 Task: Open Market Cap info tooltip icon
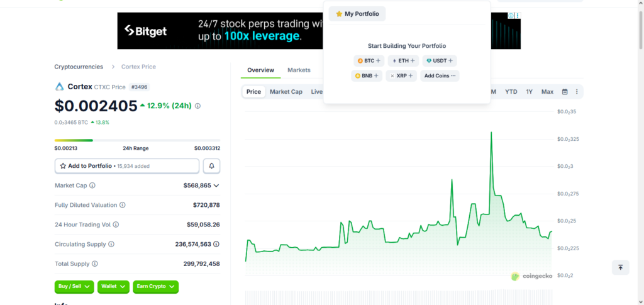click(92, 186)
